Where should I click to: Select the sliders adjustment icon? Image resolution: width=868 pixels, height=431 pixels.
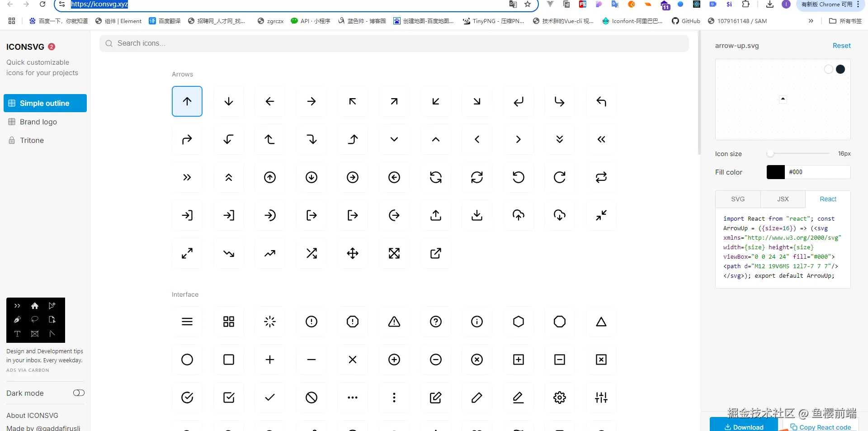click(x=601, y=398)
